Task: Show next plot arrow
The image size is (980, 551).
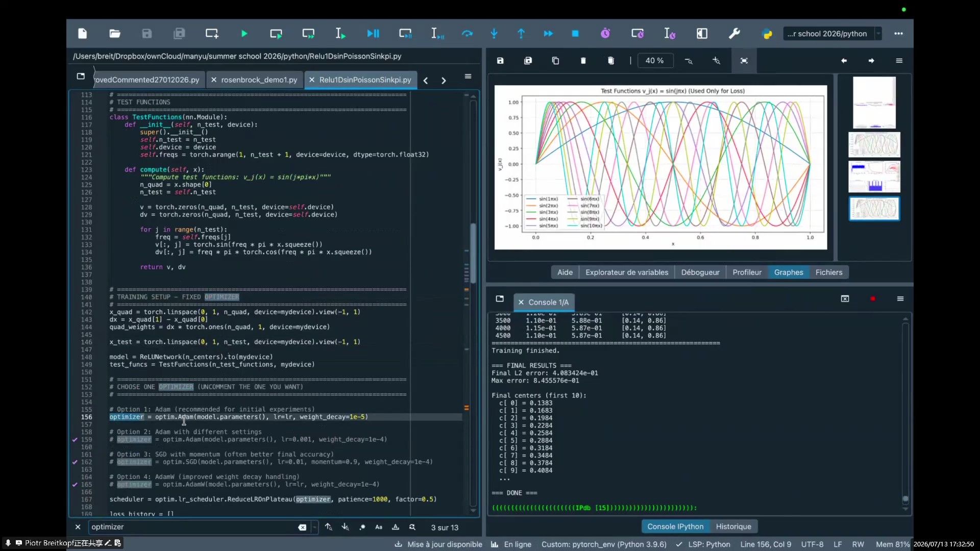Action: 871,61
